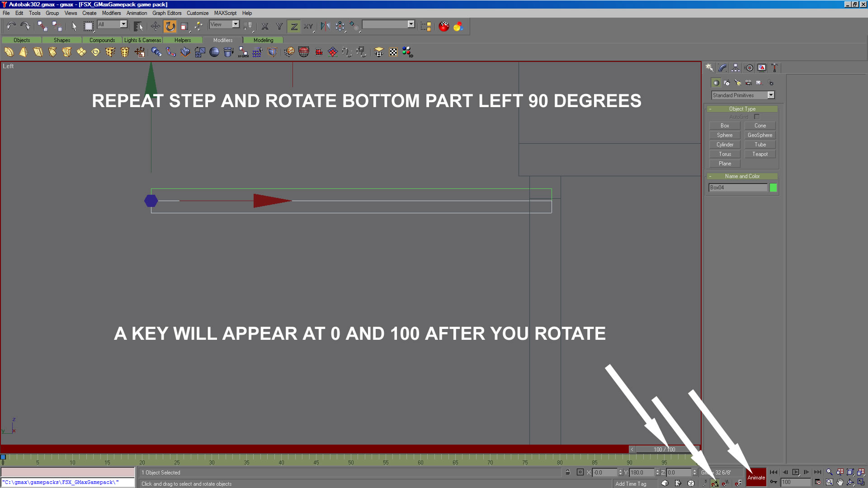Toggle the selection lock icon
Image resolution: width=868 pixels, height=488 pixels.
(x=568, y=472)
